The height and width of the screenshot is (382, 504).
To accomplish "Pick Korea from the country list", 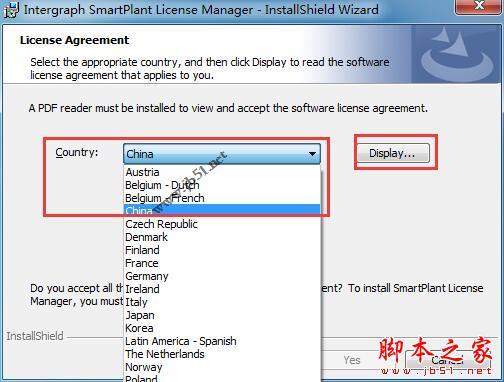I will pyautogui.click(x=222, y=328).
